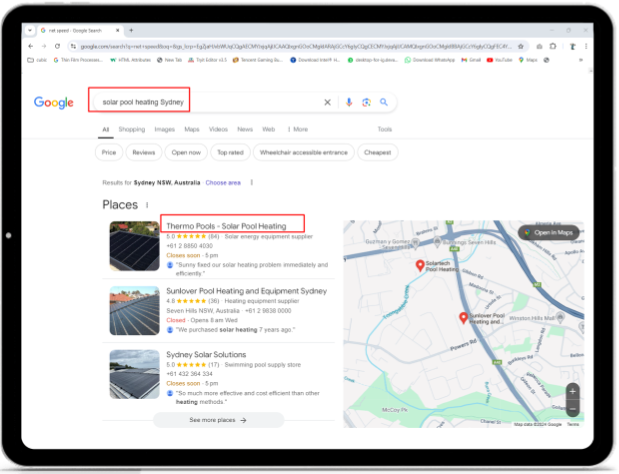Open the Tencent Gaming bookmark
This screenshot has height=474, width=619.
tap(258, 60)
